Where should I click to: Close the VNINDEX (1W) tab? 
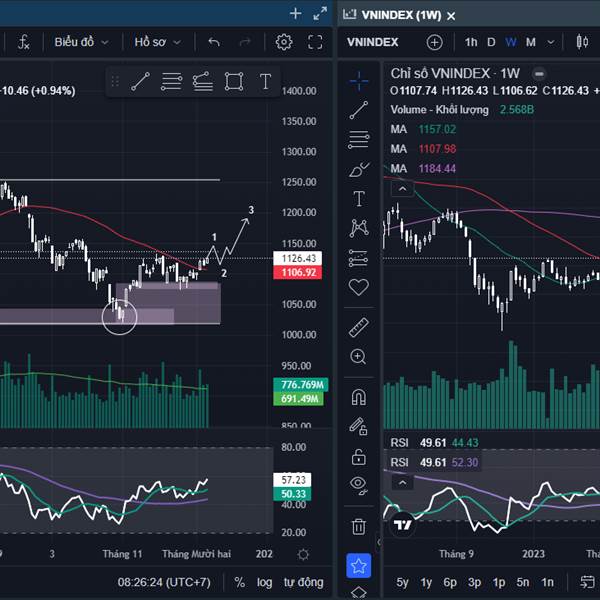coord(451,16)
